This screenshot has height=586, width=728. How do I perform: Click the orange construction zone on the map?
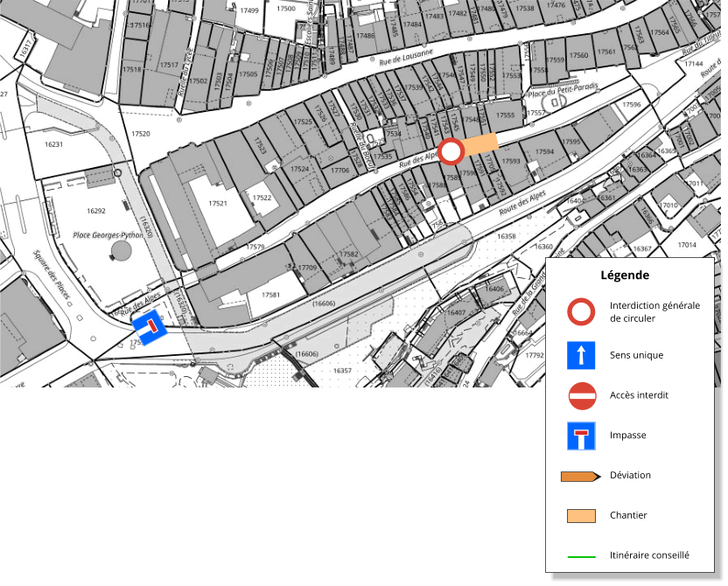(480, 143)
